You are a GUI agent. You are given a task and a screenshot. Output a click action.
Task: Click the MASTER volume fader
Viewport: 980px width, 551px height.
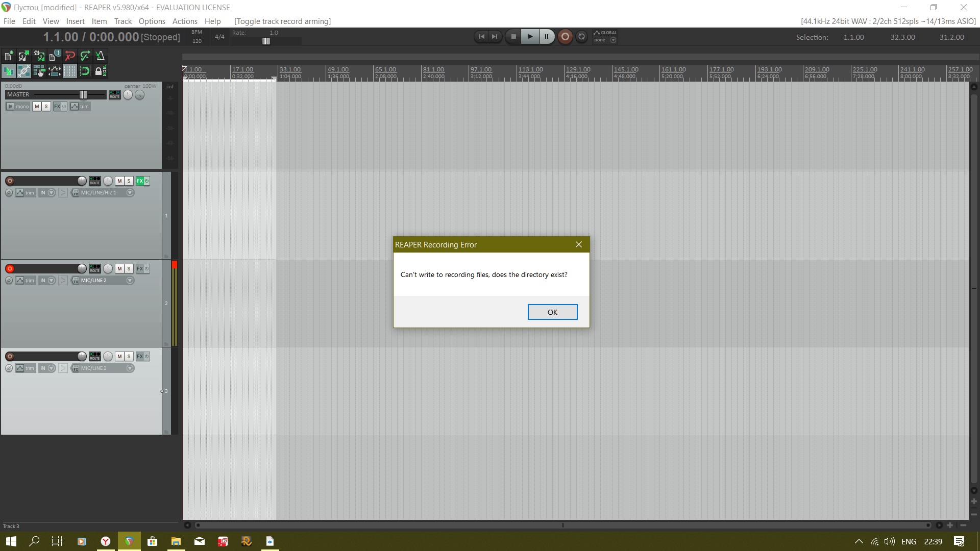point(83,95)
